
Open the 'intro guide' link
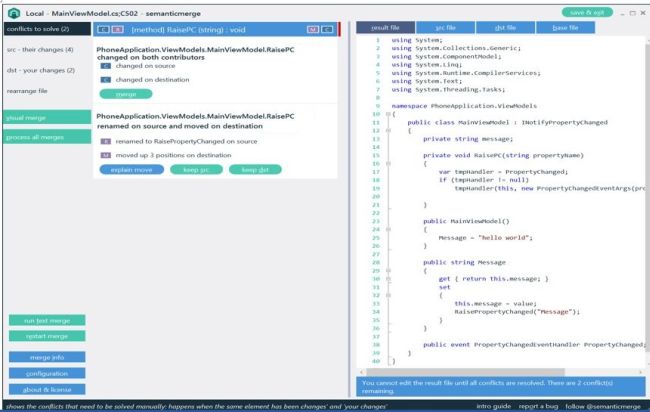pos(493,406)
